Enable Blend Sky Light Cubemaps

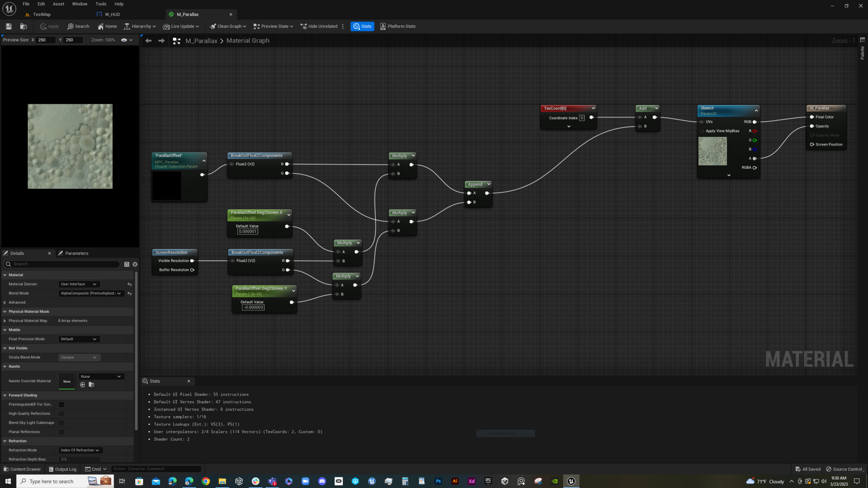pos(61,423)
